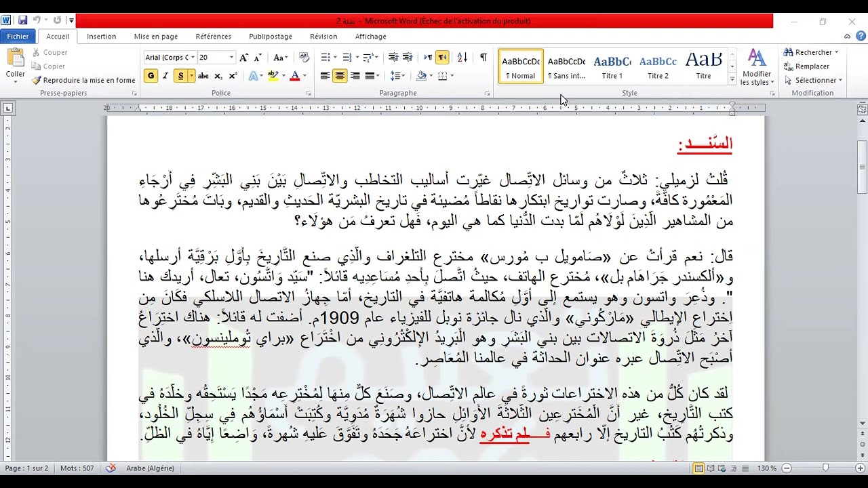The width and height of the screenshot is (868, 488).
Task: Click zoom in plus button
Action: click(859, 468)
